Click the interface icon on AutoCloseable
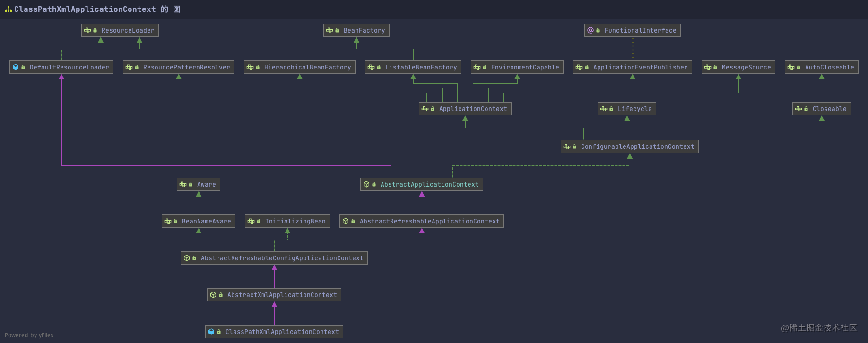 coord(791,67)
